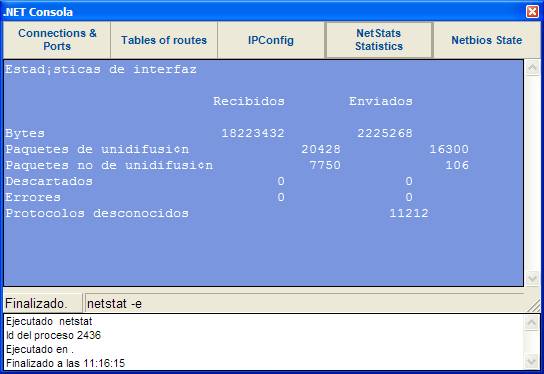
Task: Open the Connections & Ports tab
Action: [57, 40]
